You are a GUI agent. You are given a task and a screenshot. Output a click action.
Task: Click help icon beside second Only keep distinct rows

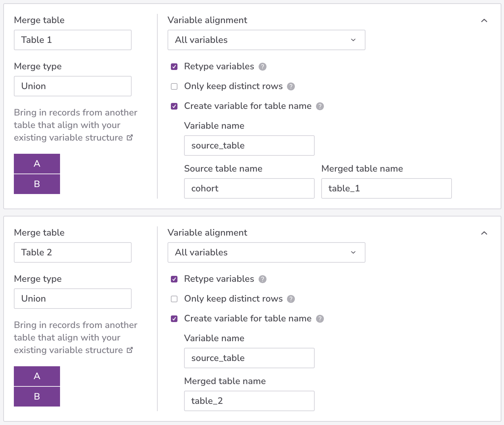pos(291,299)
